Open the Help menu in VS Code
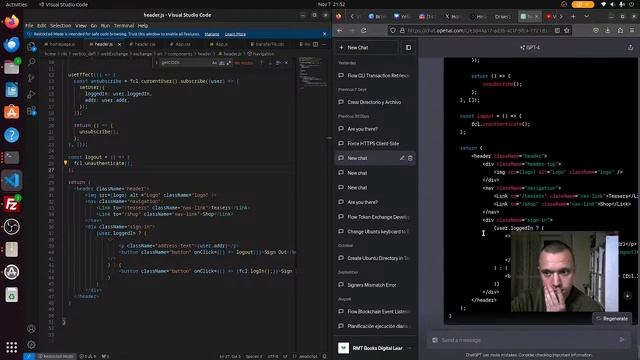Screen dimensions: 640x360 142,25
